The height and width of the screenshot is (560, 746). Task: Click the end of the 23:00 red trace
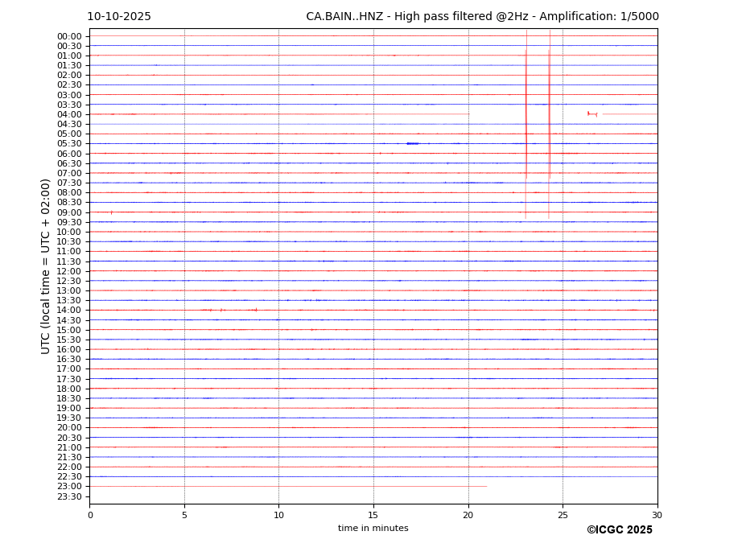click(x=486, y=486)
